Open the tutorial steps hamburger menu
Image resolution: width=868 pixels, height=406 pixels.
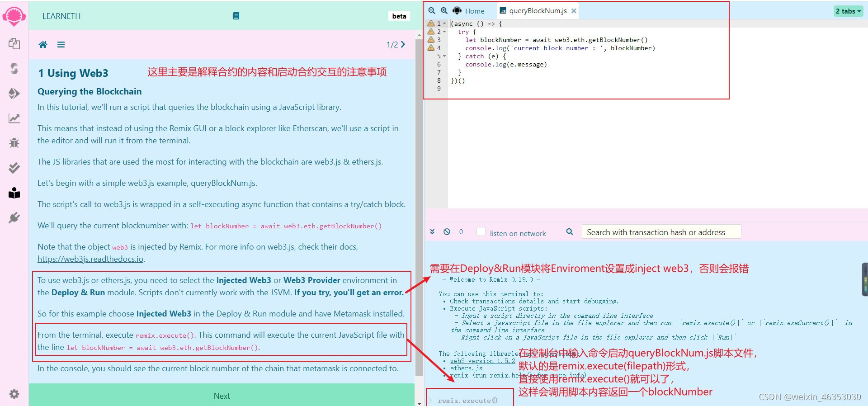[x=61, y=44]
